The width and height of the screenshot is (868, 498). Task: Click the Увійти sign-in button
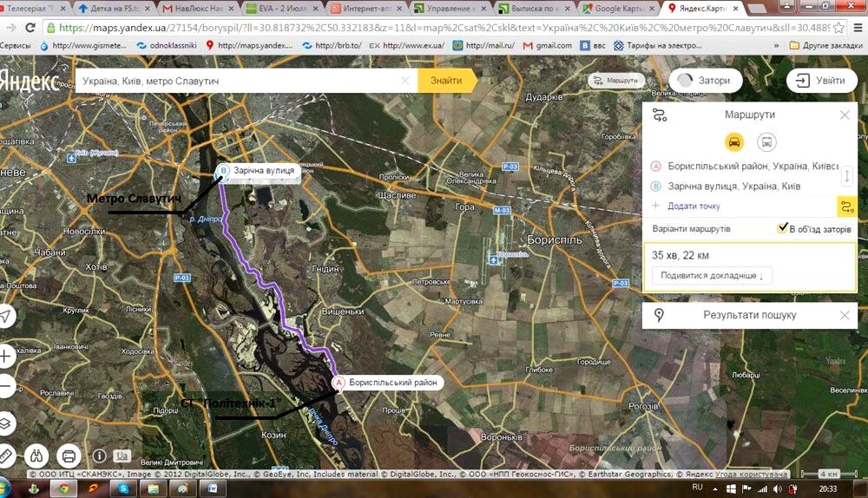[x=822, y=81]
